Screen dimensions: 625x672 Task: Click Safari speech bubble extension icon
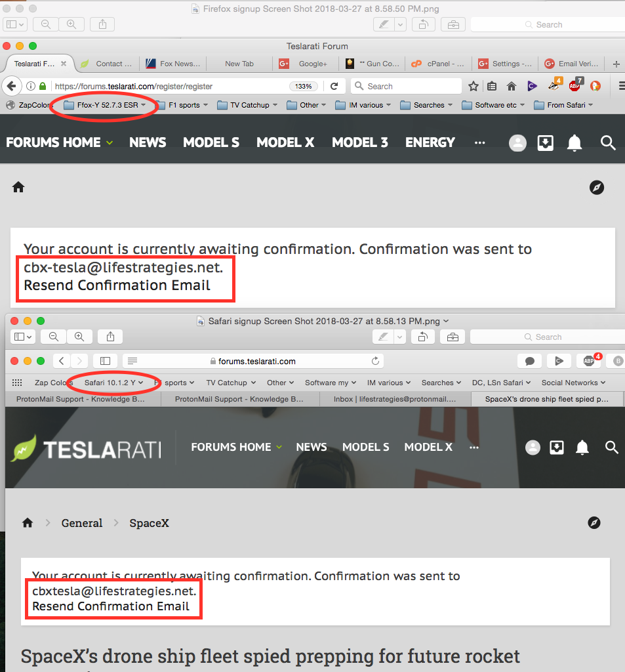point(530,361)
